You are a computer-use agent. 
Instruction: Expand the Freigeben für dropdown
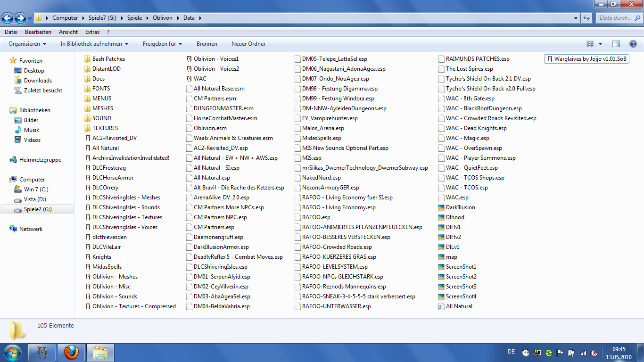pos(162,44)
